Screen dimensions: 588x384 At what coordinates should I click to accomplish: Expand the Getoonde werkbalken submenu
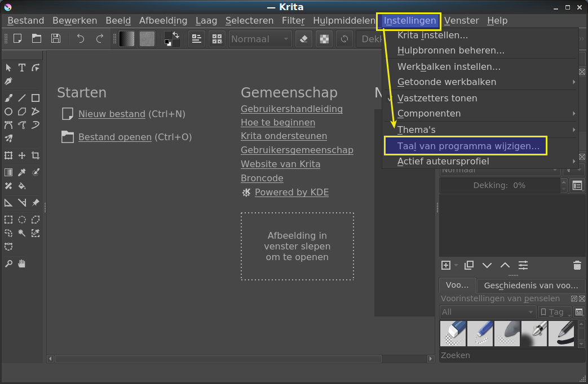pyautogui.click(x=480, y=82)
